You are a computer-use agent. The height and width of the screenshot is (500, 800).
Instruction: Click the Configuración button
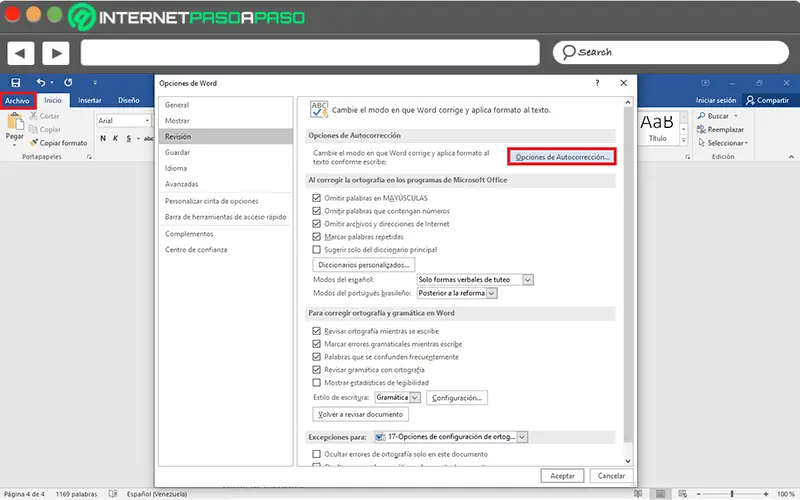(457, 398)
